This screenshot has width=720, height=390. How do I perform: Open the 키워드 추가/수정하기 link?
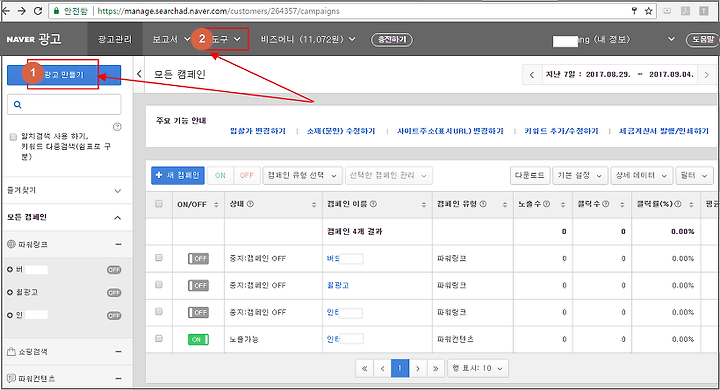click(561, 131)
